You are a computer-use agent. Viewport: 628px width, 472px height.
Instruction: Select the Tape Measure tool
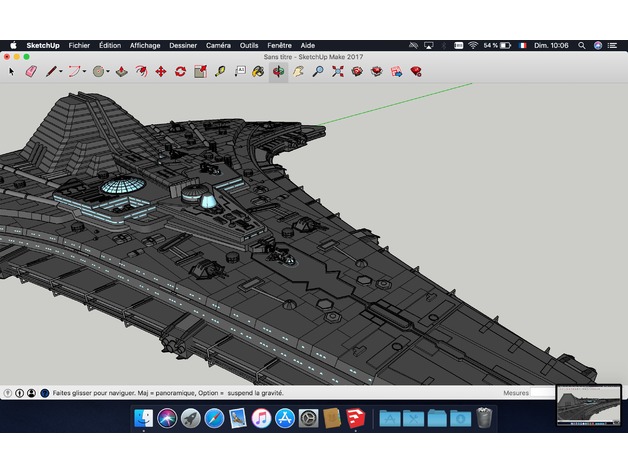pyautogui.click(x=220, y=72)
